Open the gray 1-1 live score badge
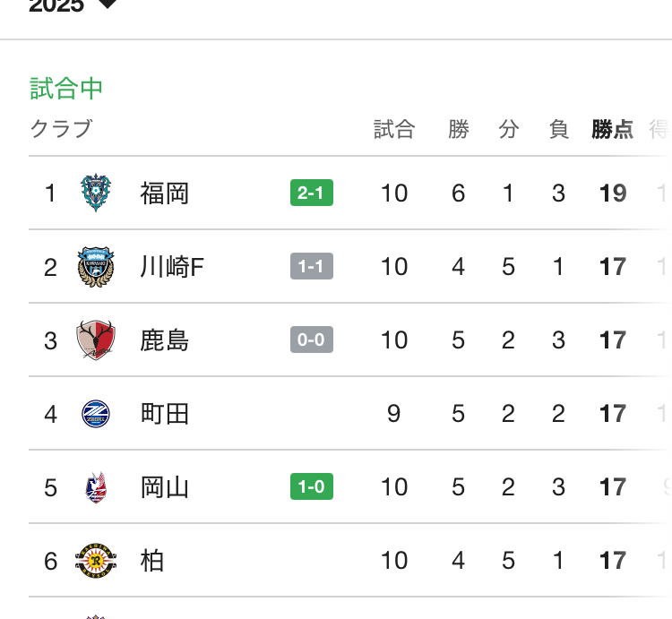The height and width of the screenshot is (619, 672). pyautogui.click(x=312, y=266)
